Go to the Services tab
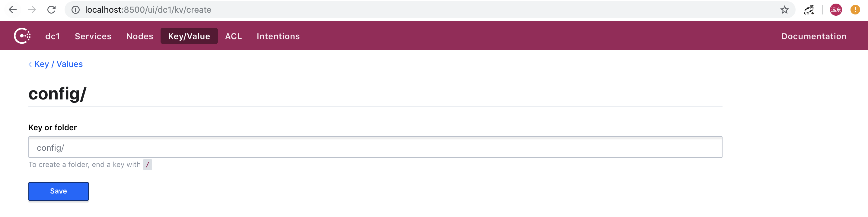 (93, 36)
